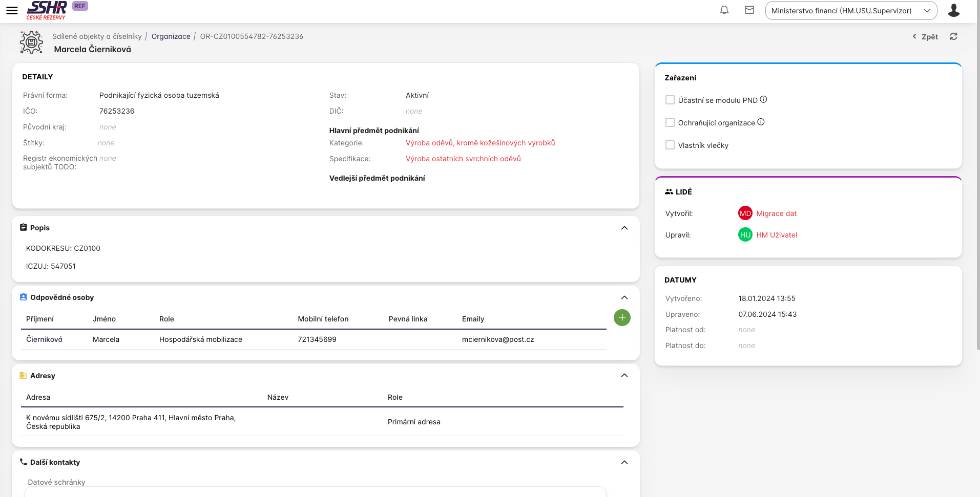Add responsible person with green plus button
Viewport: 980px width, 497px height.
(622, 318)
